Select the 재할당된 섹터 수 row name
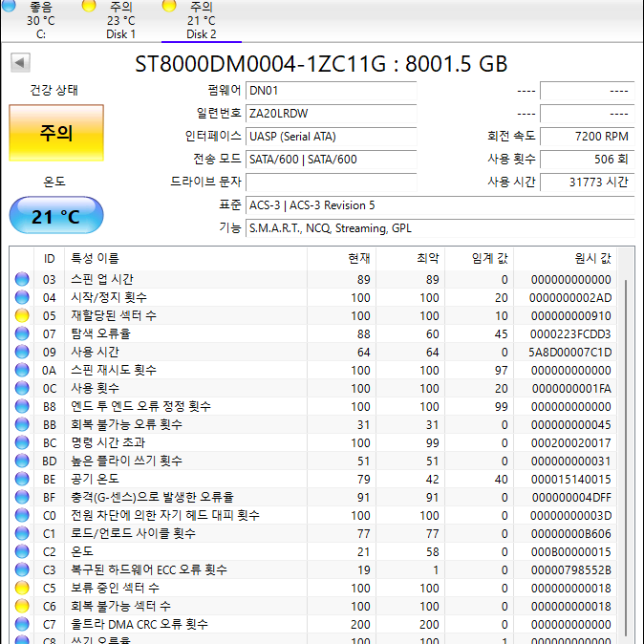The height and width of the screenshot is (644, 644). [114, 315]
